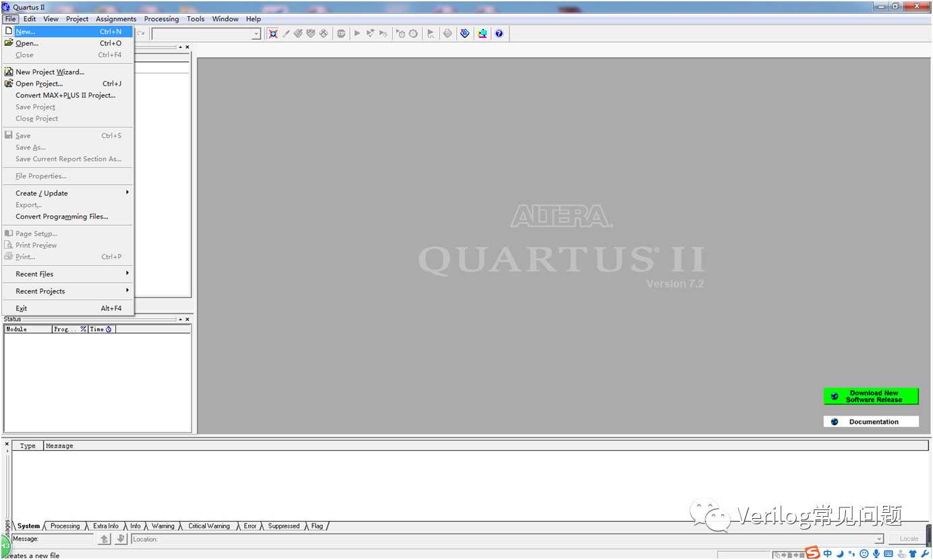Click the microphone icon in the IME bar
Image resolution: width=933 pixels, height=560 pixels.
[x=876, y=554]
